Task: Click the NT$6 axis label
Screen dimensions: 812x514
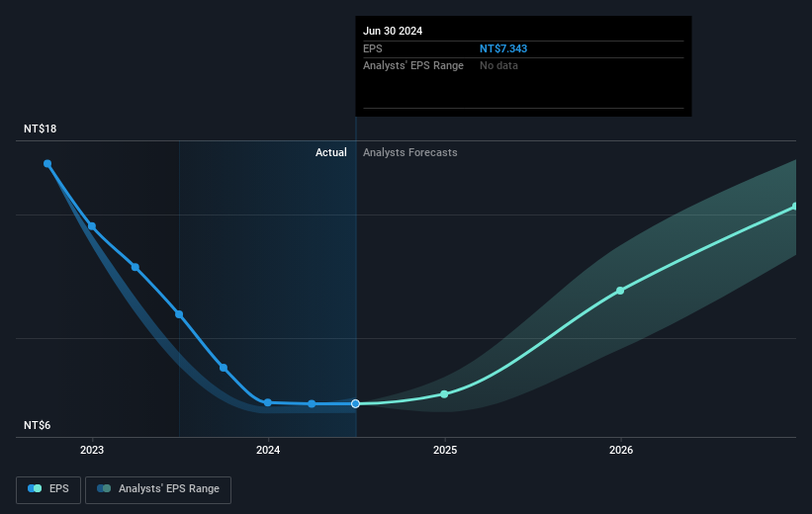Action: coord(38,425)
